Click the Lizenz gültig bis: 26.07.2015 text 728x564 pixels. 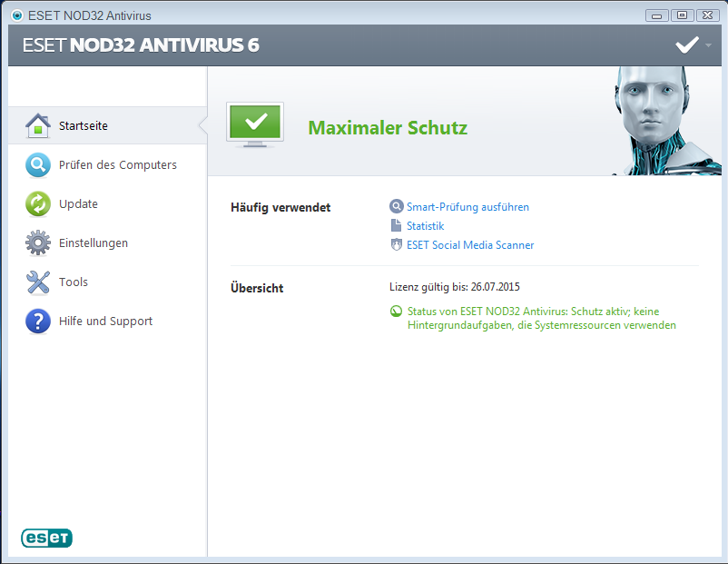coord(455,287)
